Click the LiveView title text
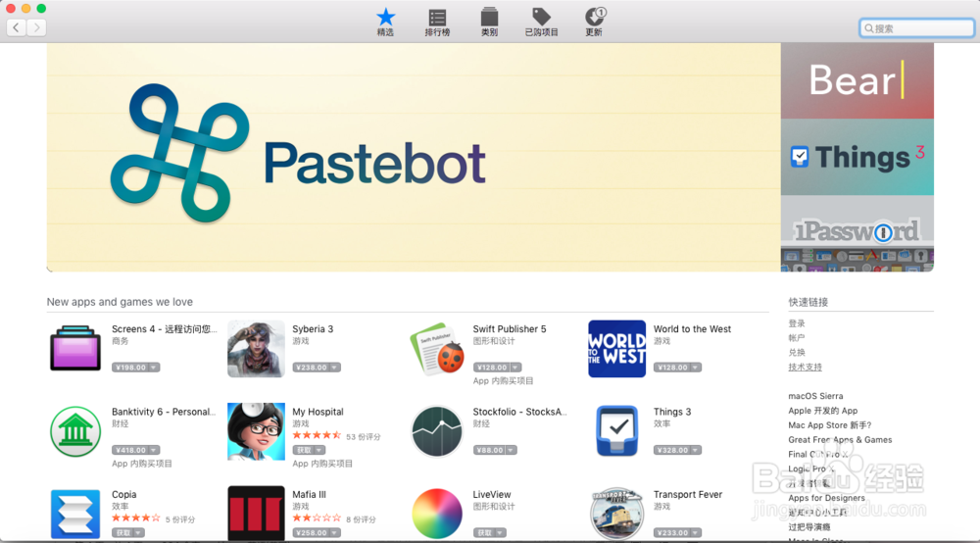 (492, 494)
